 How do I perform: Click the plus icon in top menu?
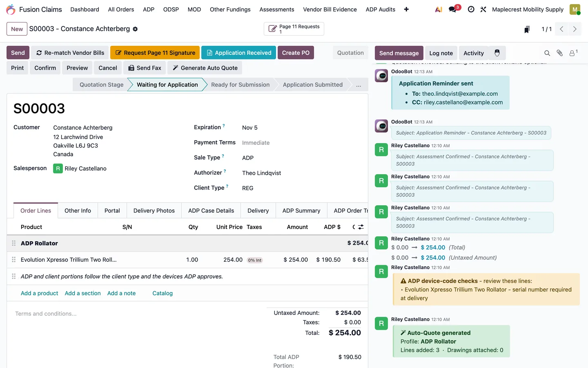coord(406,9)
